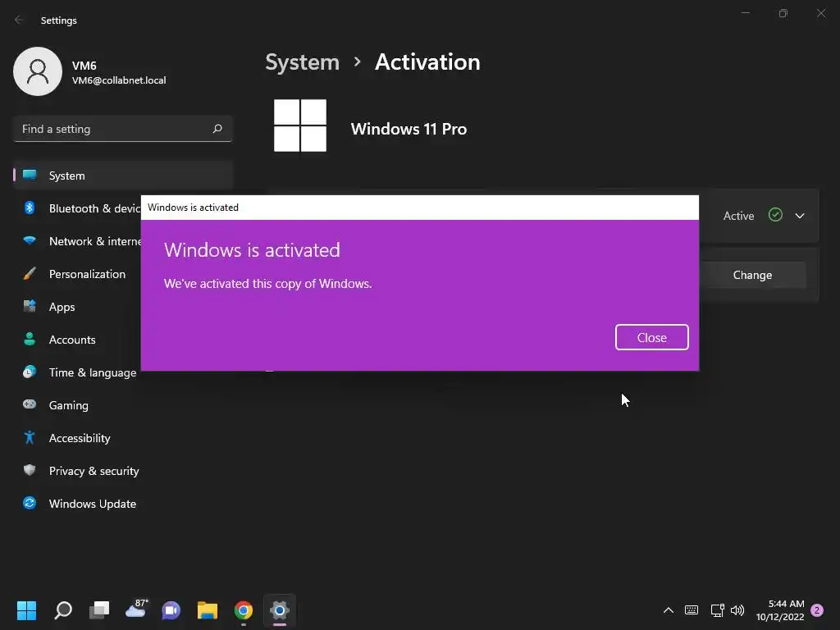840x630 pixels.
Task: Open the clock showing 5:44 AM
Action: [x=780, y=610]
